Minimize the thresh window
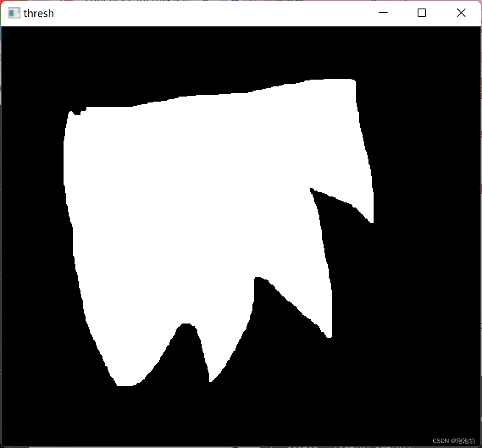 point(383,13)
